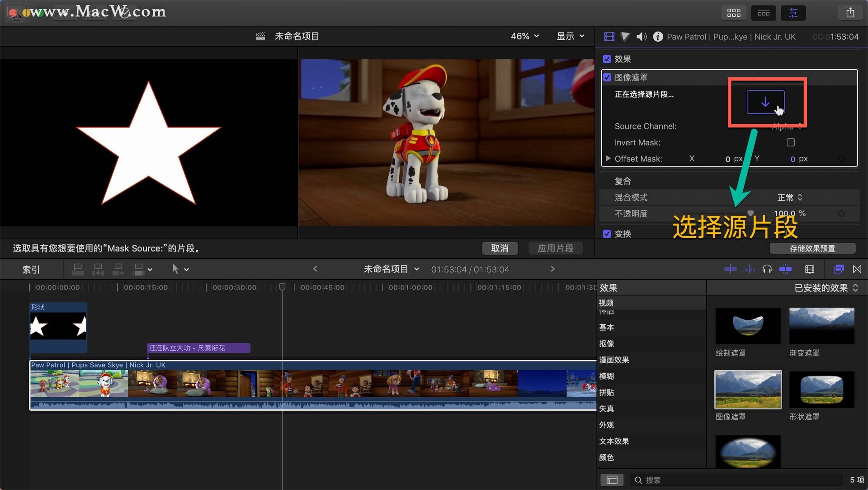Click the mask source drop well arrow
Screen dimensions: 868x490
pos(765,102)
